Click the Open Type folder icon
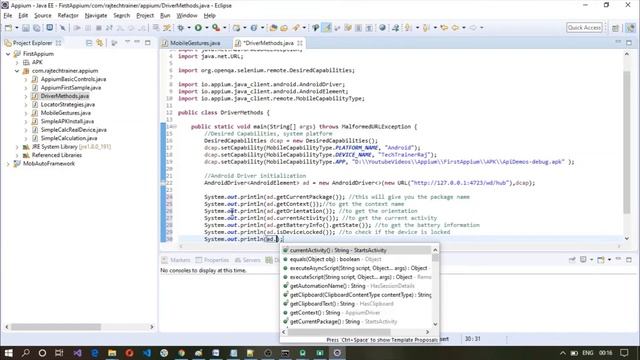This screenshot has width=640, height=360. 273,28
